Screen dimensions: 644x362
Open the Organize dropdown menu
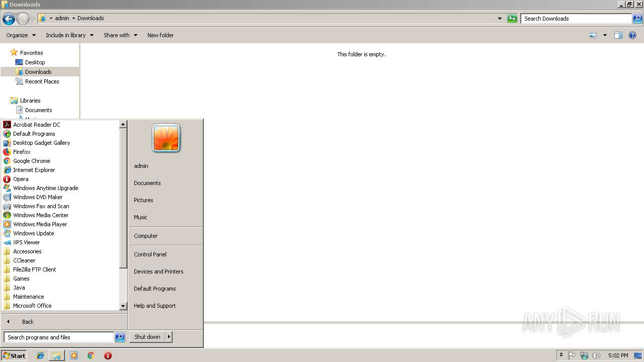21,35
